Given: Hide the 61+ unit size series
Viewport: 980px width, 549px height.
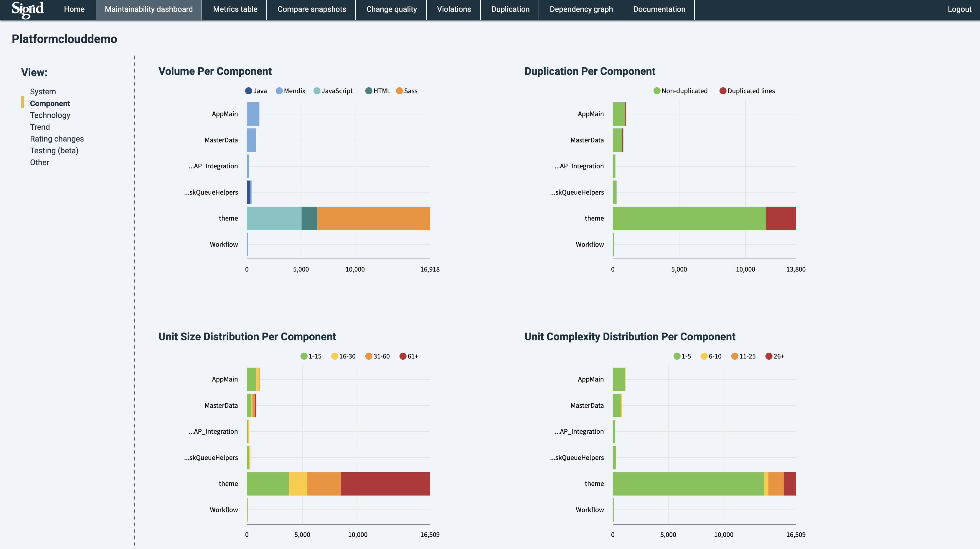Looking at the screenshot, I should click(402, 356).
